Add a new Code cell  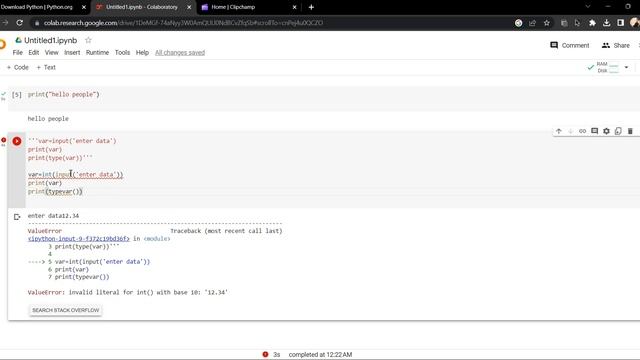coord(18,67)
